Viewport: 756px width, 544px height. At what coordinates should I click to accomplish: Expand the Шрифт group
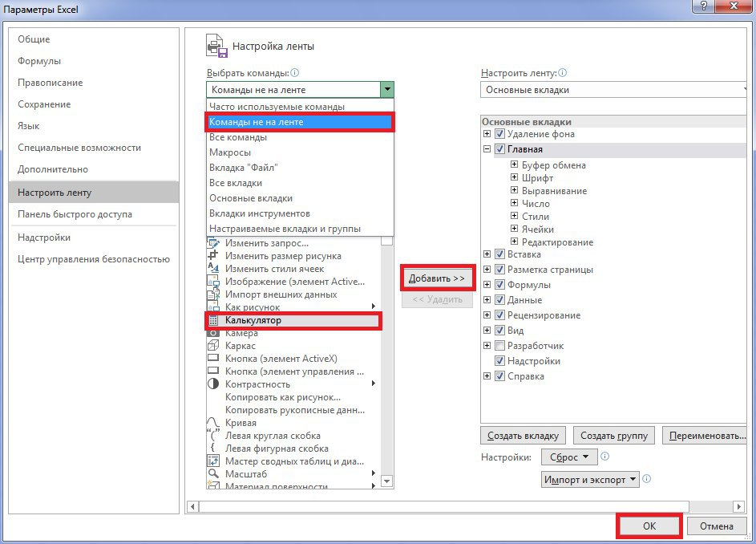coord(514,177)
